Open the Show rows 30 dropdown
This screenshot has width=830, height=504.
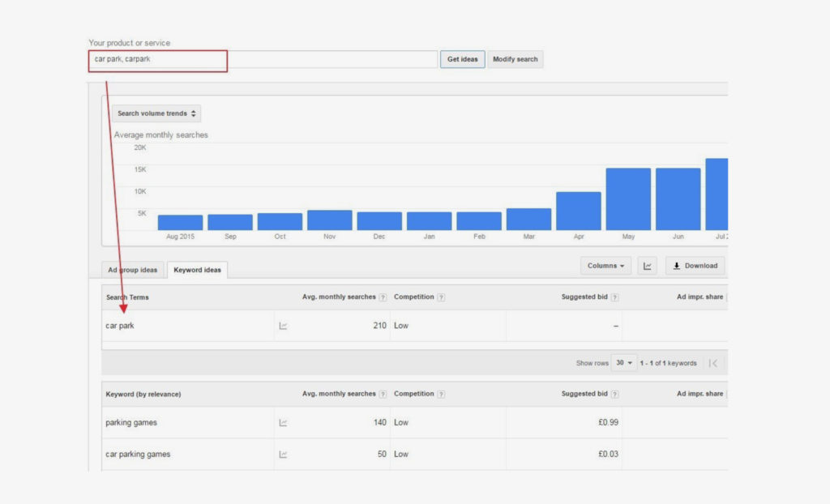pyautogui.click(x=624, y=363)
